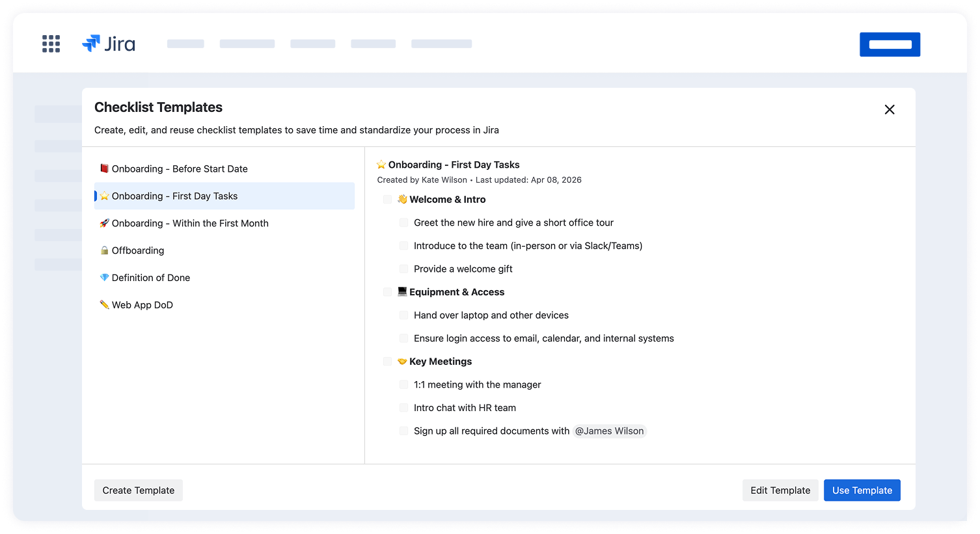Select the Offboarding template

point(138,250)
